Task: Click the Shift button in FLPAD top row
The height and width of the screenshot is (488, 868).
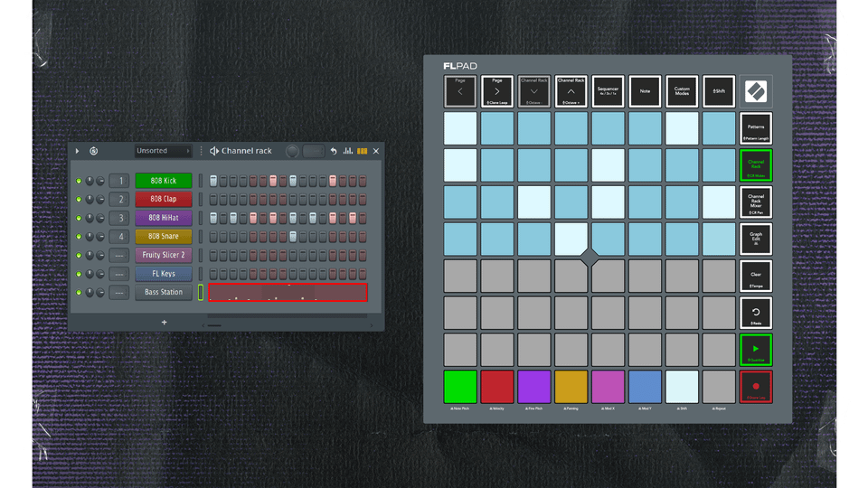Action: tap(719, 91)
